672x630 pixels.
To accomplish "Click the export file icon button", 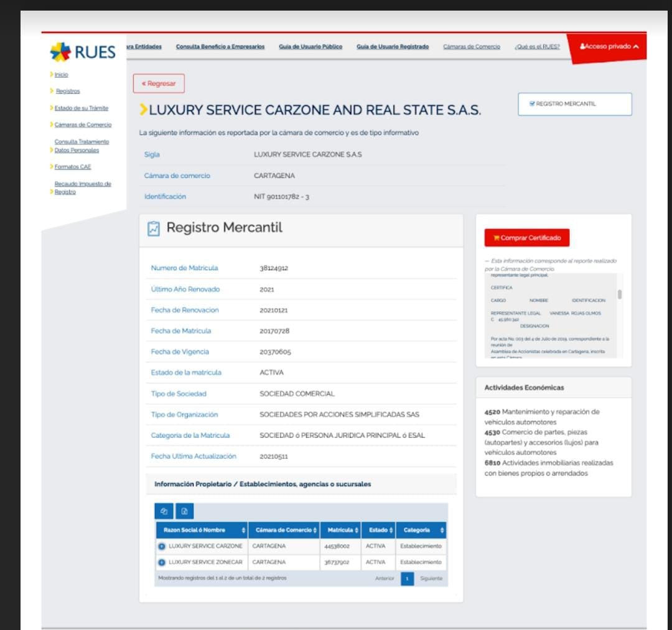I will click(x=185, y=511).
